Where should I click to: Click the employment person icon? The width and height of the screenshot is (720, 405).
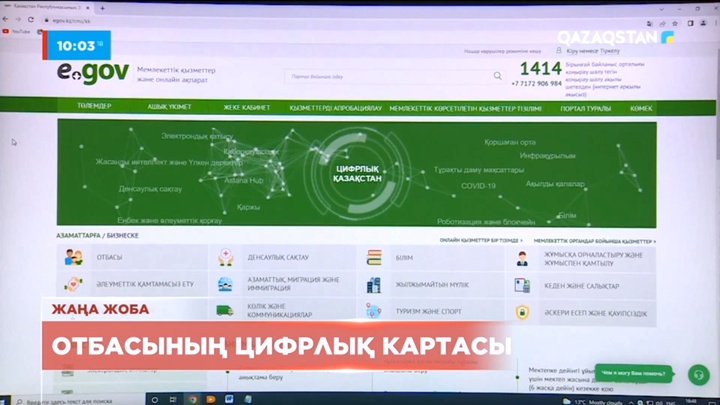coord(522,259)
